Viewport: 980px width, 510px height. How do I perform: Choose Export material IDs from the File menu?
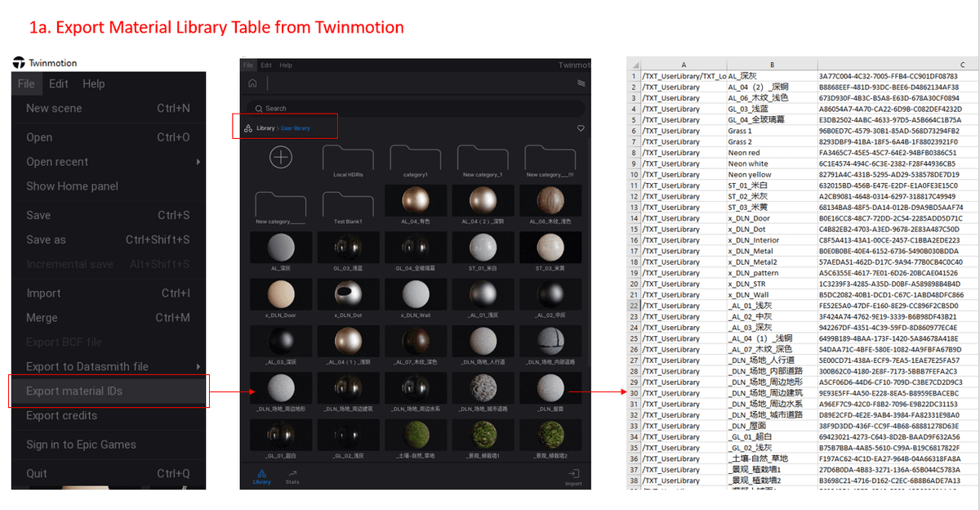click(x=109, y=391)
